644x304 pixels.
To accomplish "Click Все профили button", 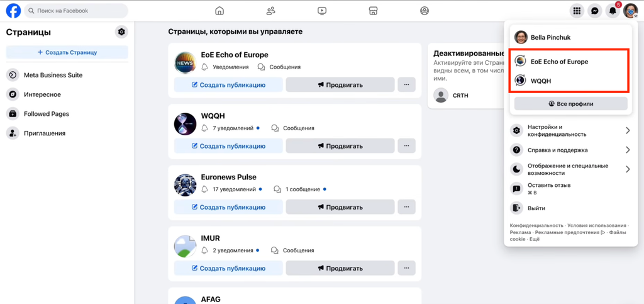I will pyautogui.click(x=571, y=104).
